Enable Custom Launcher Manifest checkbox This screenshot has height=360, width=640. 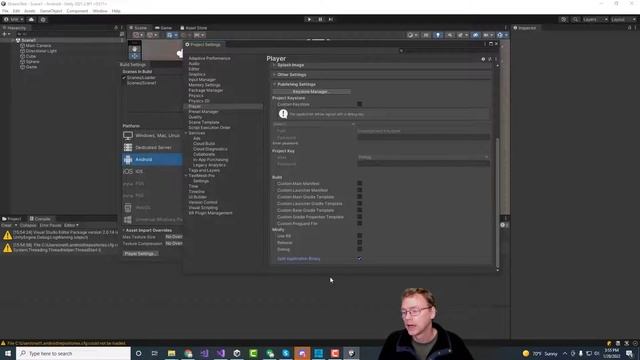point(360,190)
